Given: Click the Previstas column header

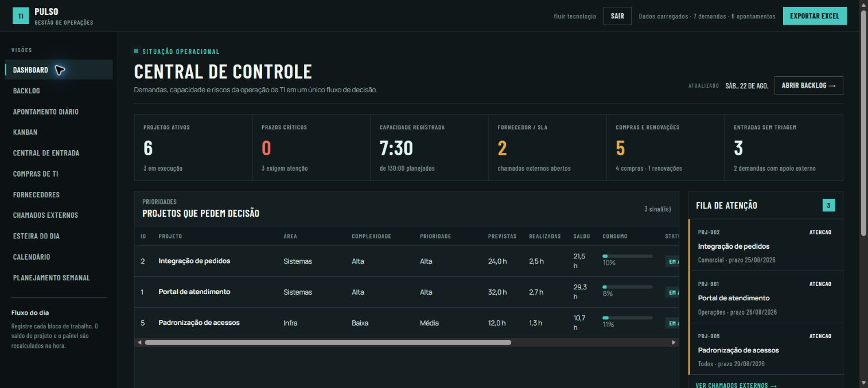Looking at the screenshot, I should pos(502,236).
